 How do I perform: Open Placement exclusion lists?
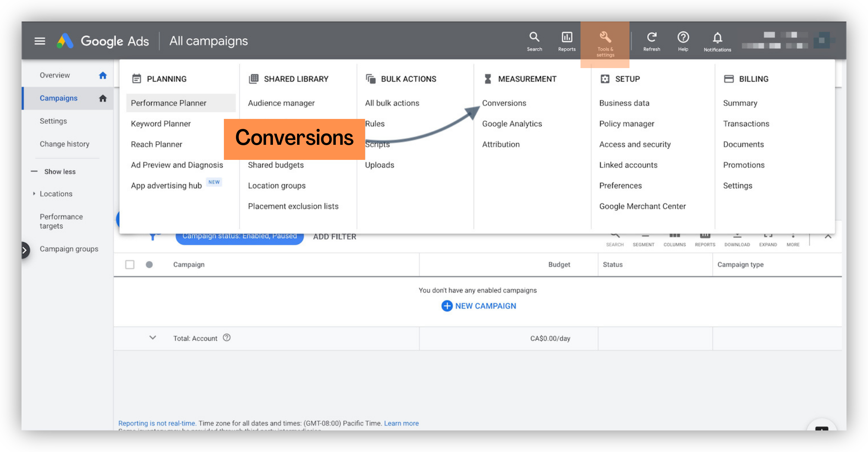293,206
